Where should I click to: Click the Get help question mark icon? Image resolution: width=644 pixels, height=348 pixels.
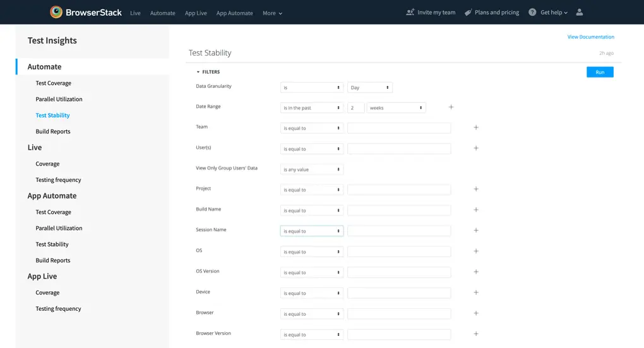point(532,12)
